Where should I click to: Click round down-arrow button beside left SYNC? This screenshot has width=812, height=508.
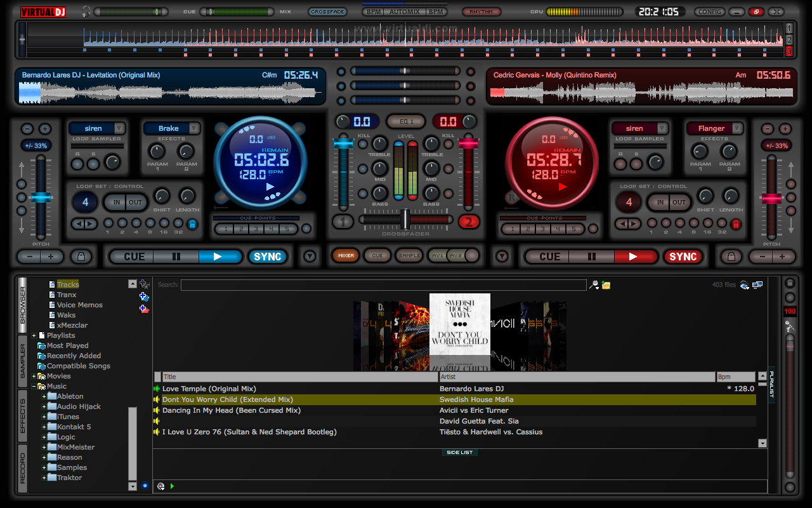[310, 257]
